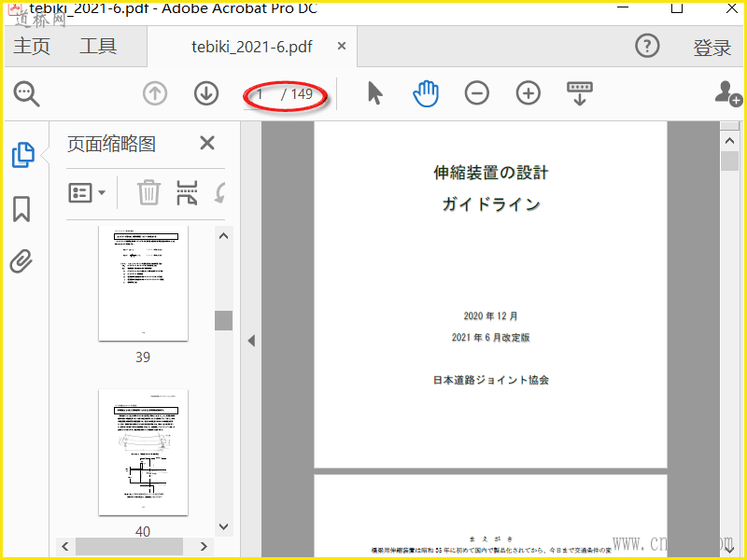This screenshot has height=560, width=747.
Task: Show page thumbnails panel icon
Action: pyautogui.click(x=22, y=155)
